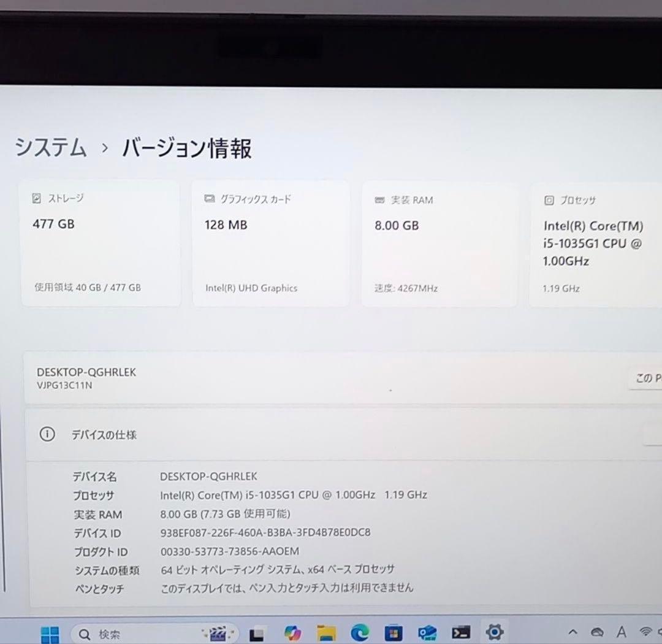Click the 実装 RAM card icon
Screen dimensions: 662x644
[x=381, y=200]
